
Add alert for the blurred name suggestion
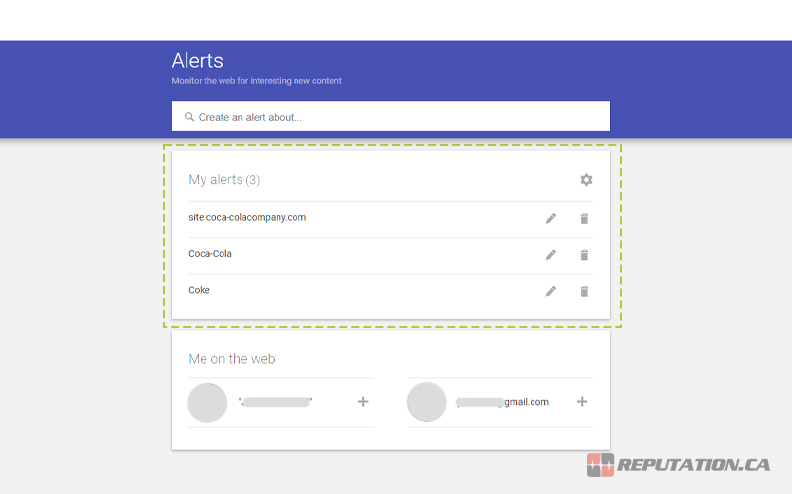point(363,402)
